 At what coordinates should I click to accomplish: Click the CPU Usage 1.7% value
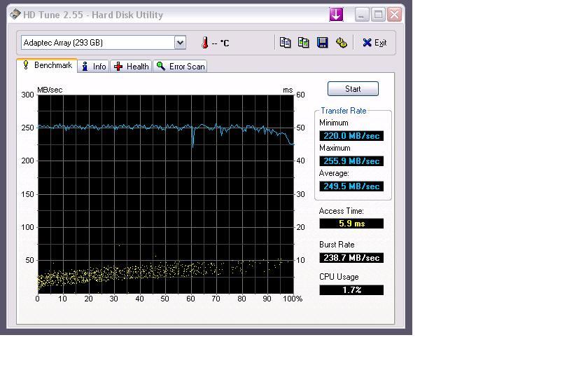(x=351, y=290)
